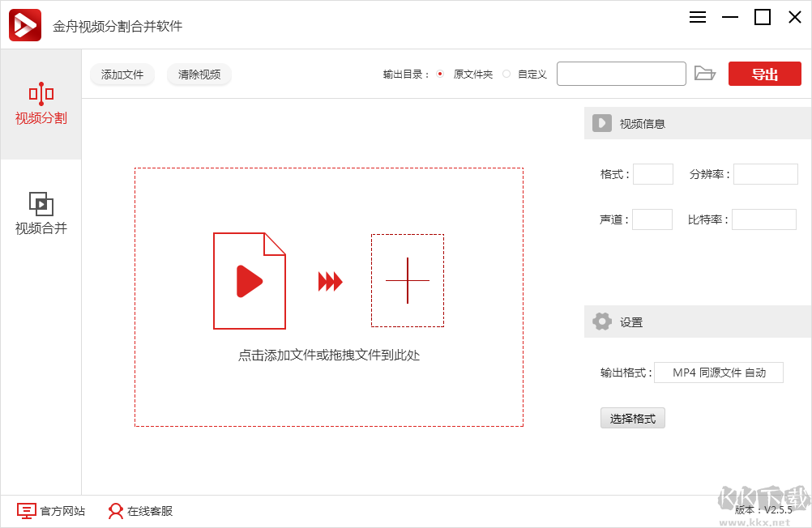Switch to the 视频分割 tool in the sidebar
812x528 pixels.
41,105
